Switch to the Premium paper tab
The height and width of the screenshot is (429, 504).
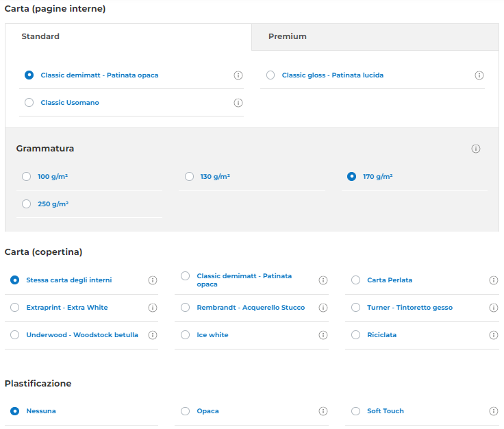(288, 36)
